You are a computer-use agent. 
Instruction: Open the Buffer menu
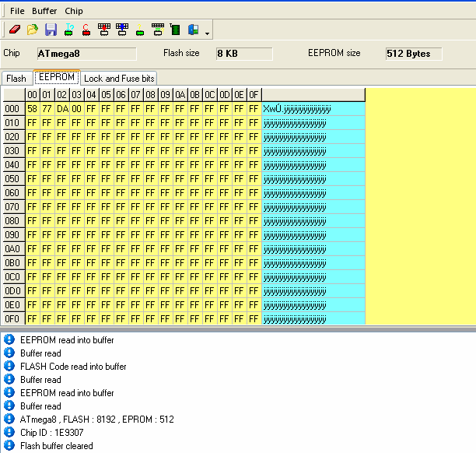[44, 11]
